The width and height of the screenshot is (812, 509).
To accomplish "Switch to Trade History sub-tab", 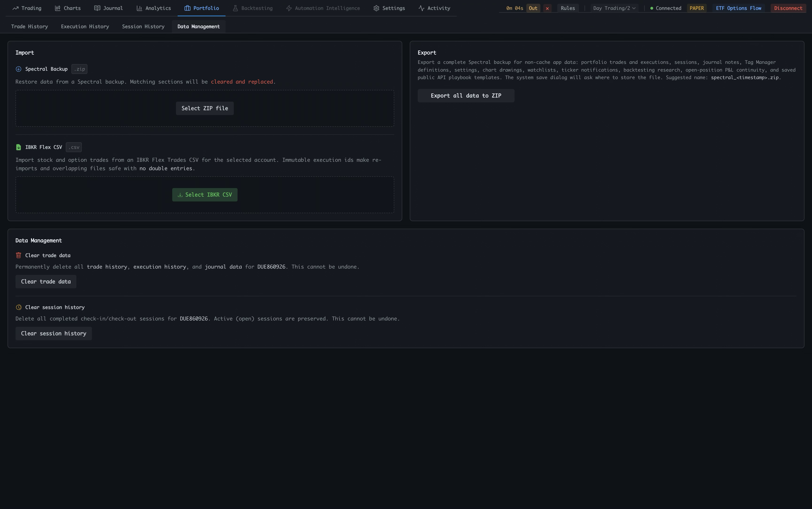I will (30, 27).
